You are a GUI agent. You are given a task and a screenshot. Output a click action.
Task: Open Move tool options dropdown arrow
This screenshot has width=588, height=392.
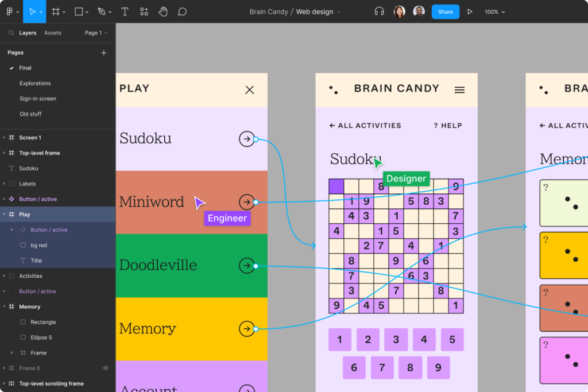coord(41,12)
